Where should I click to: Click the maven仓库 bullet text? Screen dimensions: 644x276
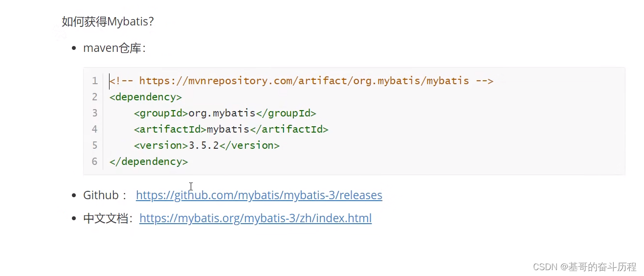[x=114, y=48]
